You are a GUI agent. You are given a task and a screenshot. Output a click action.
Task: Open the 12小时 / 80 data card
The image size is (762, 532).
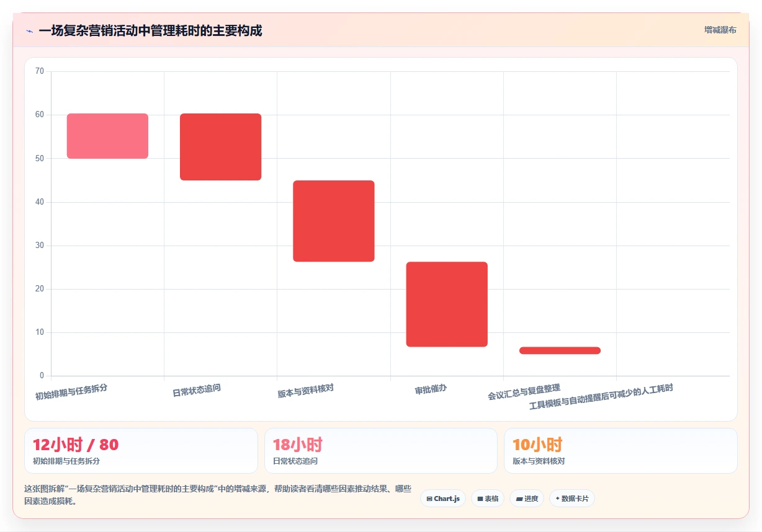[141, 451]
